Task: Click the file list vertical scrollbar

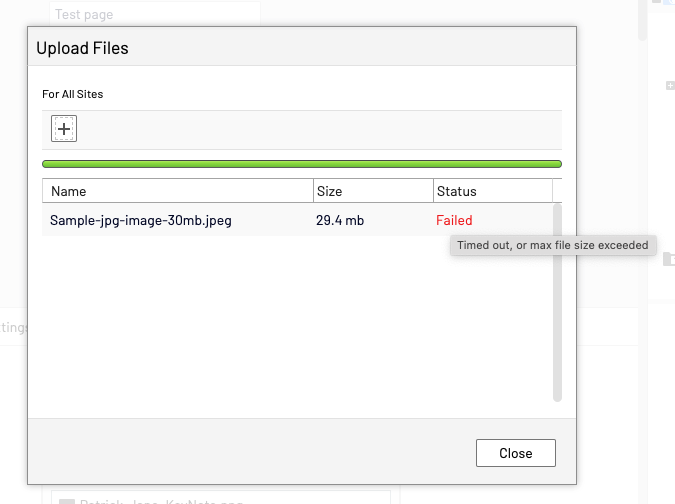Action: click(557, 300)
